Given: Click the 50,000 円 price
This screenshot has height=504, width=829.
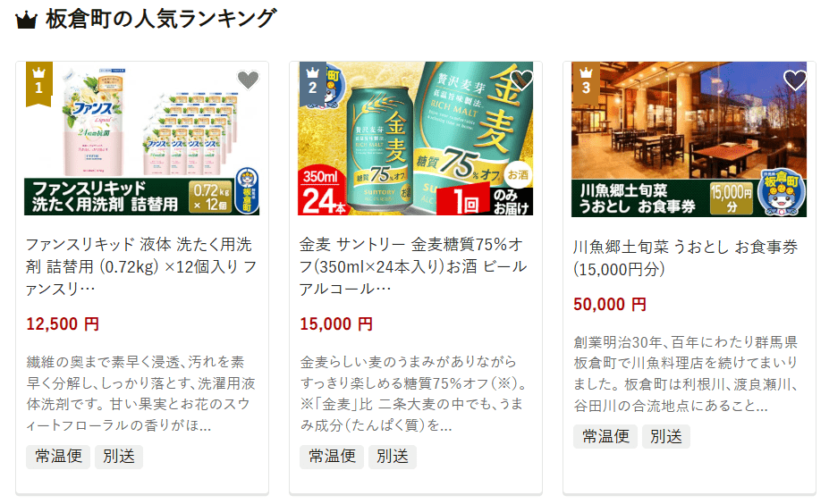Looking at the screenshot, I should tap(610, 305).
